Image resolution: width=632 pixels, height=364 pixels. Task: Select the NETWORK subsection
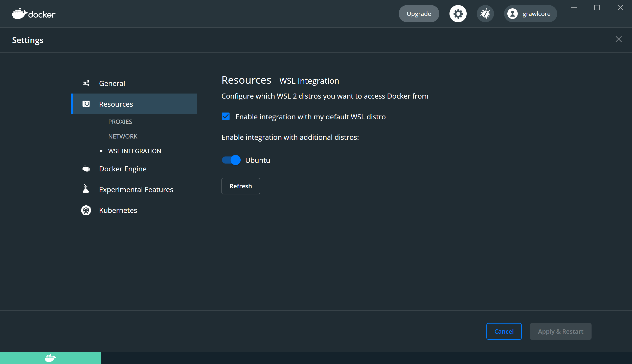pyautogui.click(x=123, y=136)
